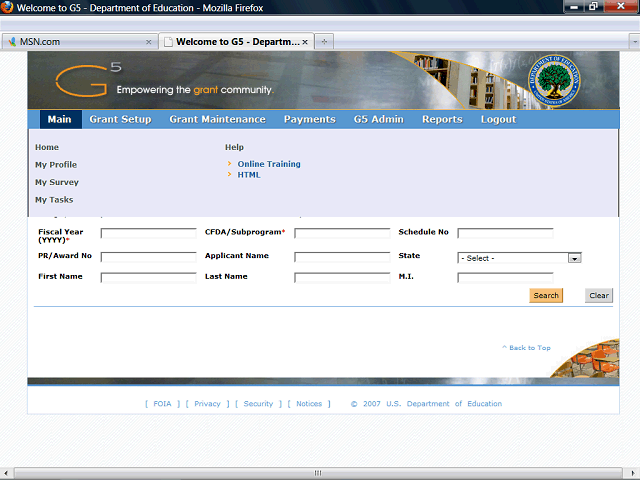Switch to the MSN.com tab
Viewport: 640px width, 480px height.
click(x=79, y=42)
